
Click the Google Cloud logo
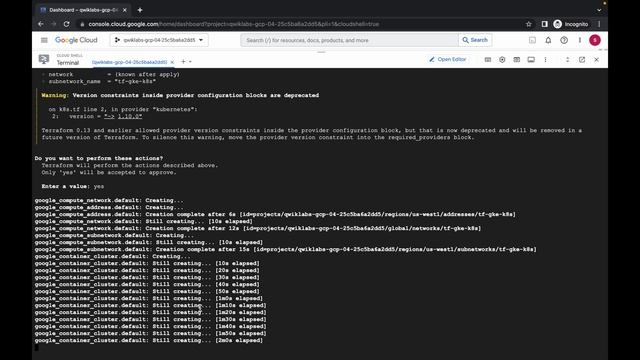[76, 40]
